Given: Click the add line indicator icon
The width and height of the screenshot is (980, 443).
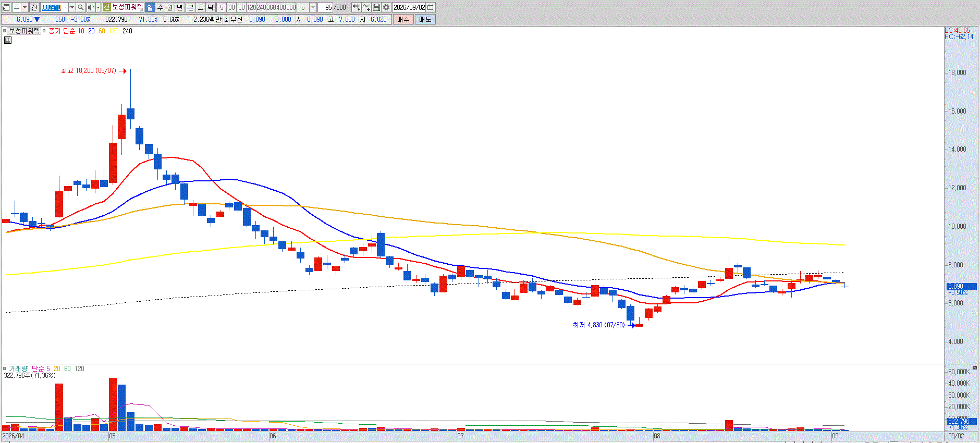Looking at the screenshot, I should (366, 7).
